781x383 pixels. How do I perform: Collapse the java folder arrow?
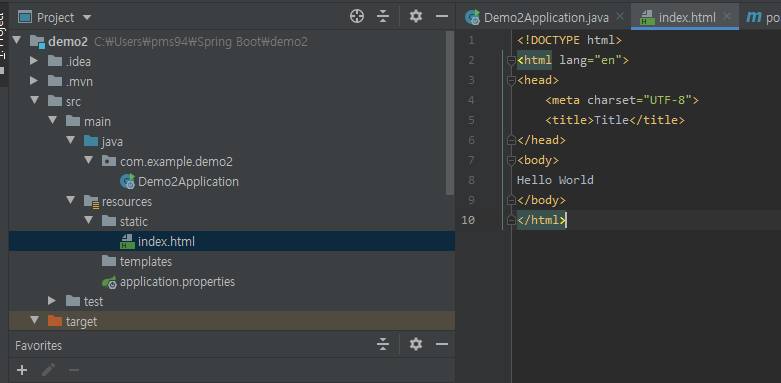[x=70, y=140]
